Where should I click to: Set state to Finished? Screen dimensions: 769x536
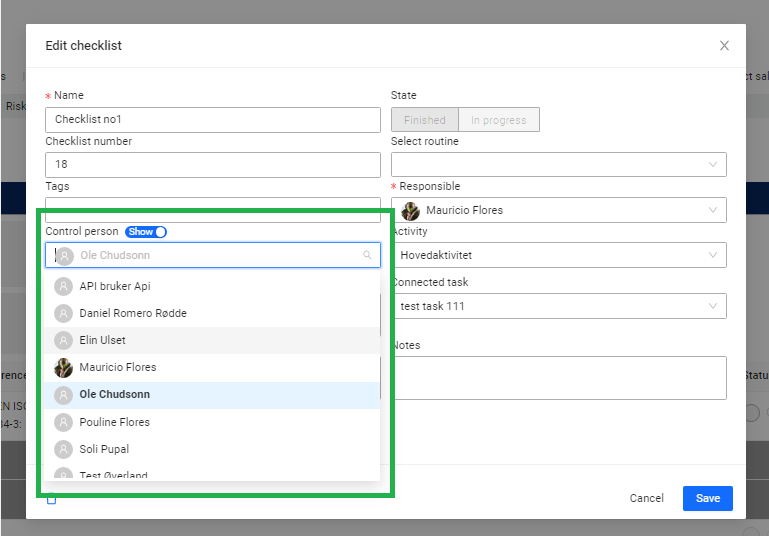click(x=425, y=120)
